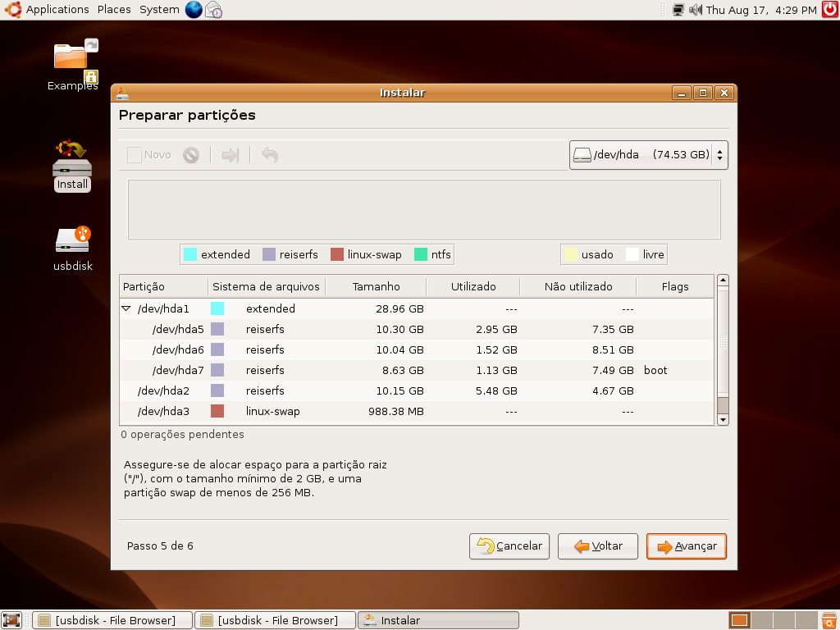Collapse the /dev/hda1 extended partition tree

126,308
